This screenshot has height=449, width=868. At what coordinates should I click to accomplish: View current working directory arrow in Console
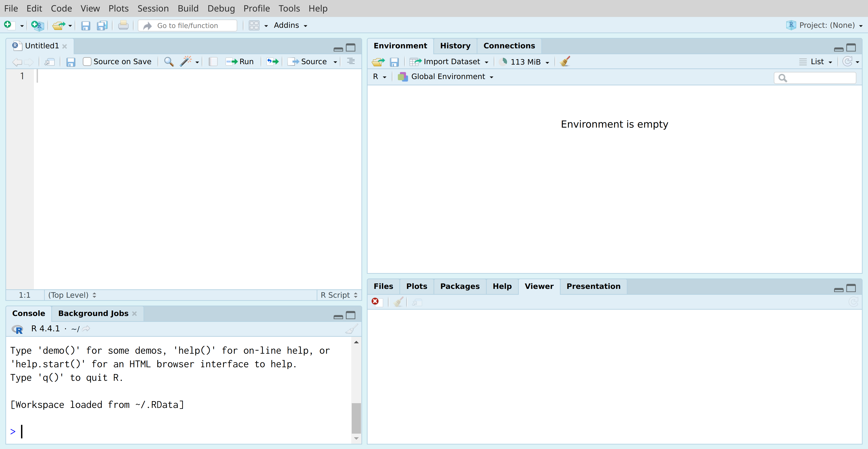(86, 328)
